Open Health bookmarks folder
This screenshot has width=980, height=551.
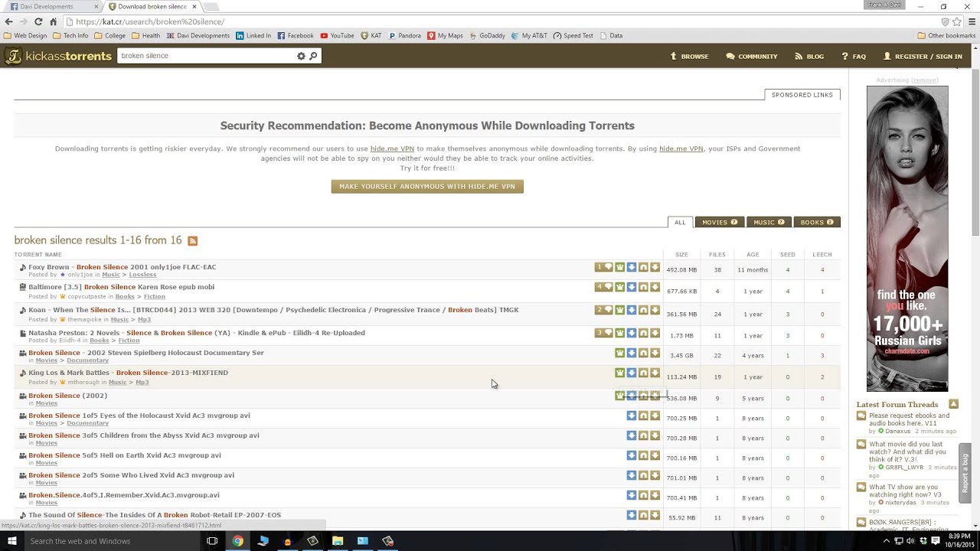(145, 35)
